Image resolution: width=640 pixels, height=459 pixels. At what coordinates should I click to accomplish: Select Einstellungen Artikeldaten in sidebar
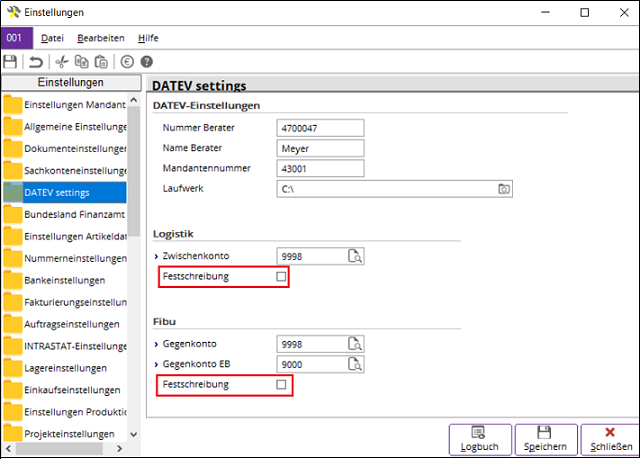point(65,236)
